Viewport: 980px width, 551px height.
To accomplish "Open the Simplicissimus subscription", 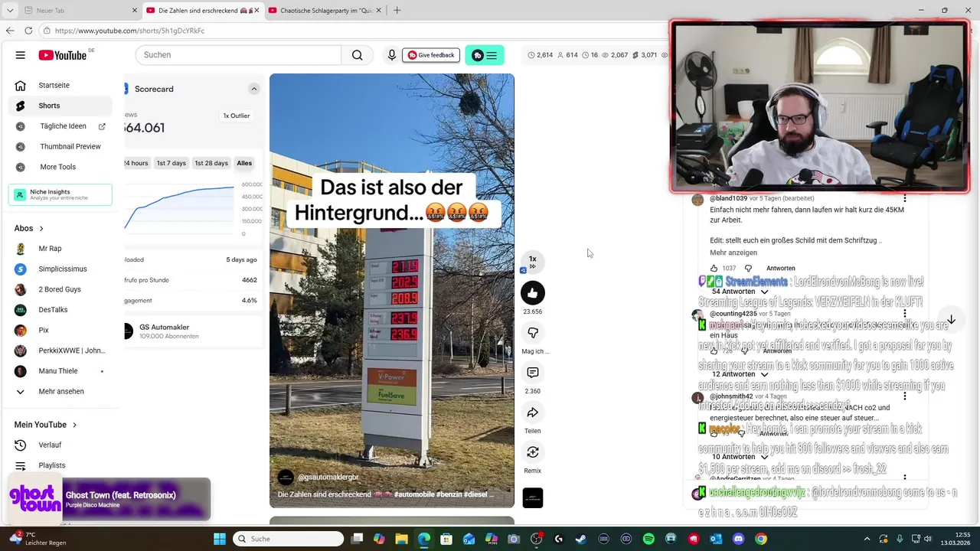I will [x=62, y=269].
